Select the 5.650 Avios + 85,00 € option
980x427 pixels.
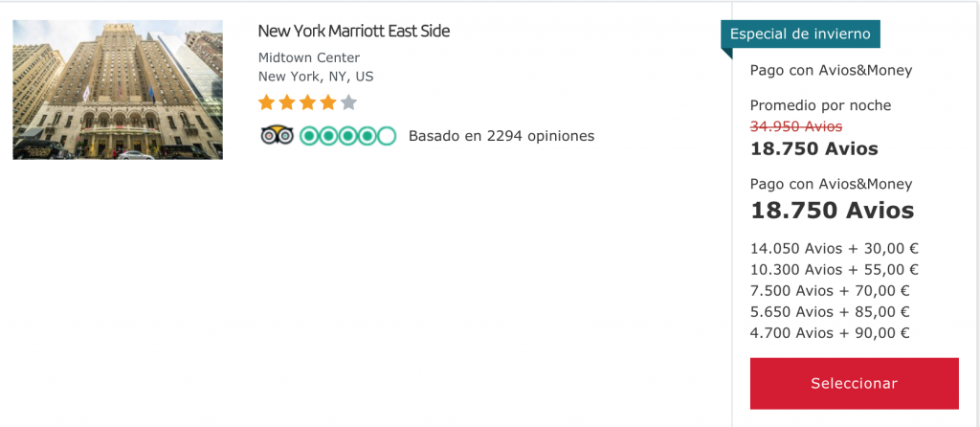click(830, 312)
